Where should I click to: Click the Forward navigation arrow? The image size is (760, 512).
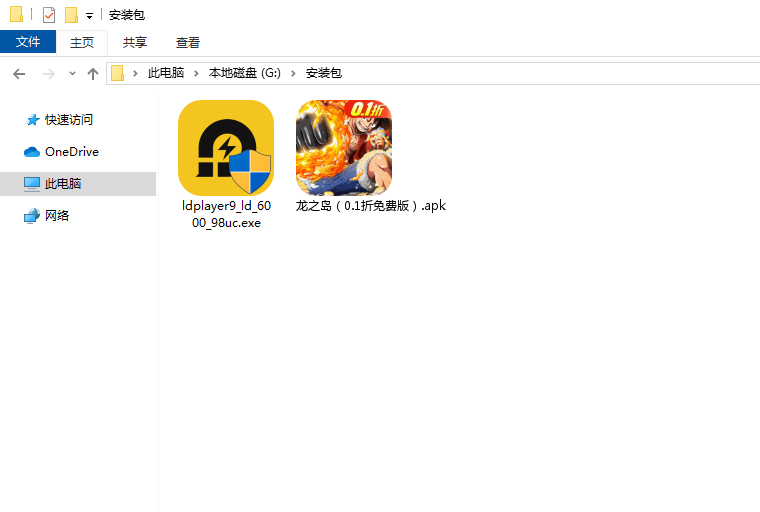[x=48, y=74]
